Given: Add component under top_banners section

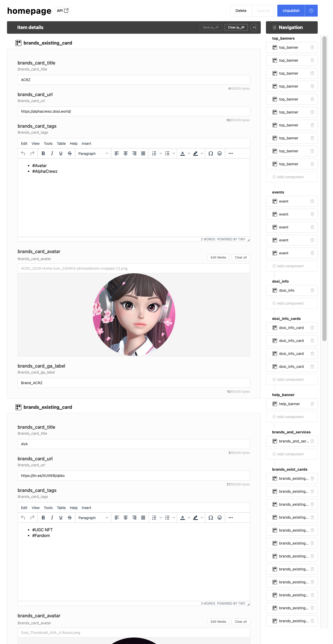Looking at the screenshot, I should point(292,177).
